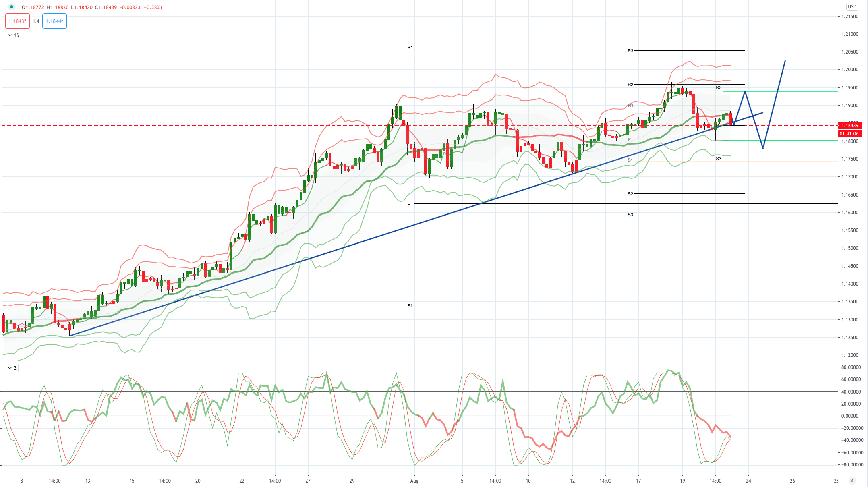Click the 1.20000 price axis label
The height and width of the screenshot is (487, 868).
point(849,70)
